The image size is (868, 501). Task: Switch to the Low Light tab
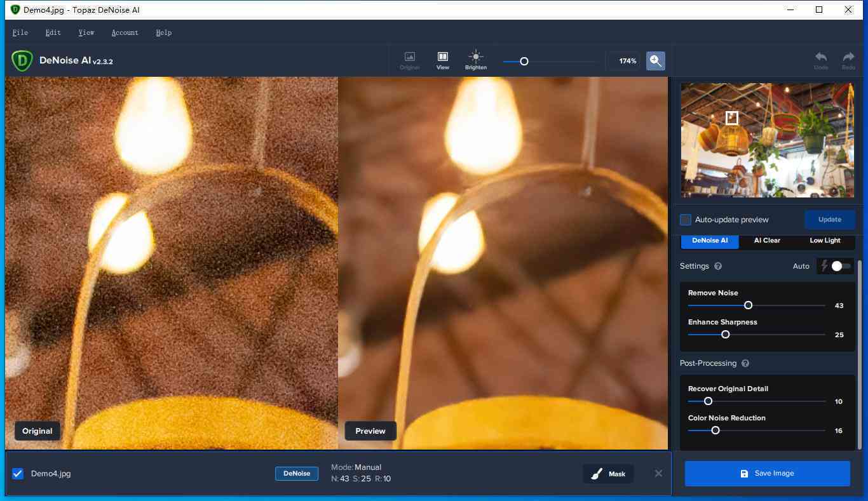coord(825,241)
